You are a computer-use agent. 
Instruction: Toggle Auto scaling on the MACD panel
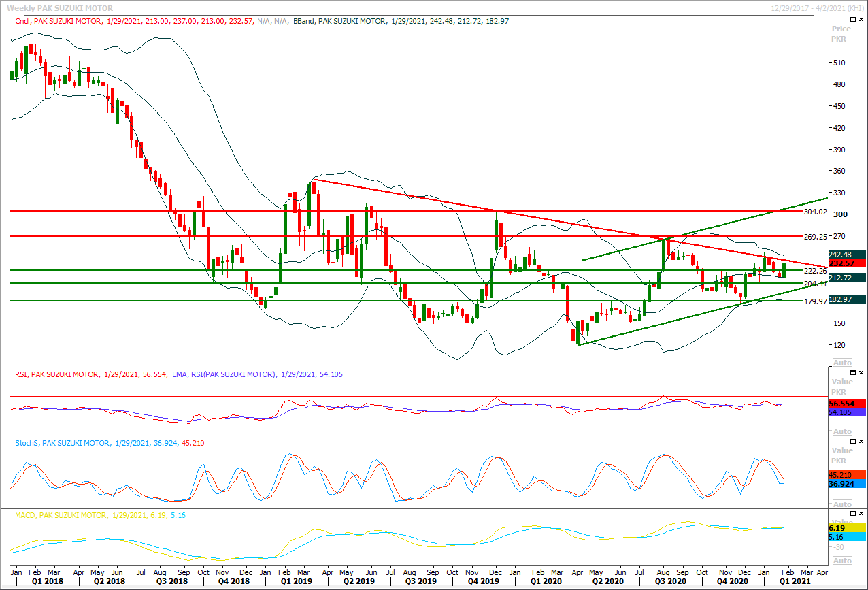pos(842,561)
